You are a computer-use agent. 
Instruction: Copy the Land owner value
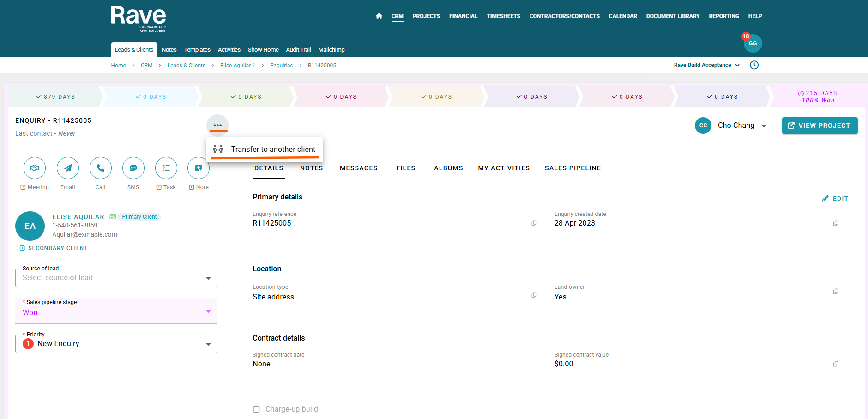click(x=836, y=292)
